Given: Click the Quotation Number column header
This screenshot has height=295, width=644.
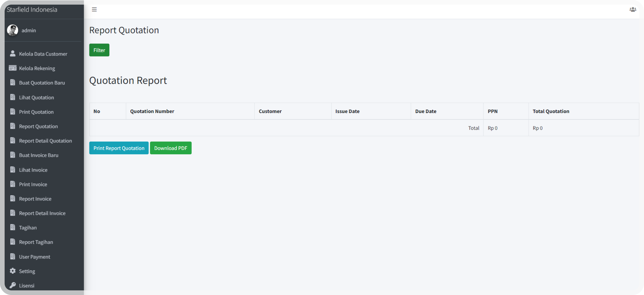Looking at the screenshot, I should pyautogui.click(x=152, y=111).
